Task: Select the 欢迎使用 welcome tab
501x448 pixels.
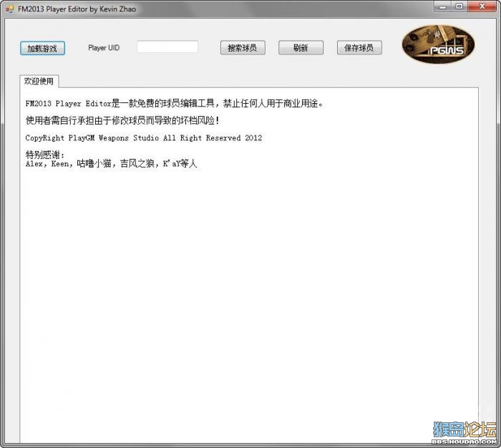Action: [x=39, y=81]
